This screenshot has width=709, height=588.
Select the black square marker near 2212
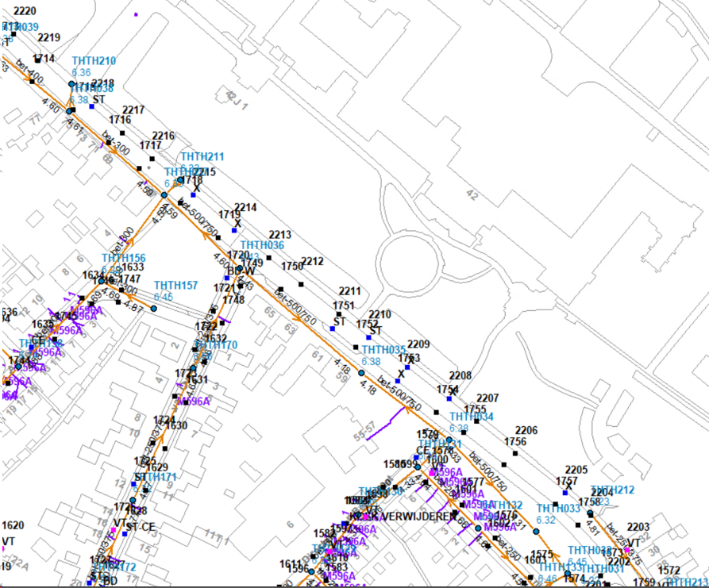[301, 283]
